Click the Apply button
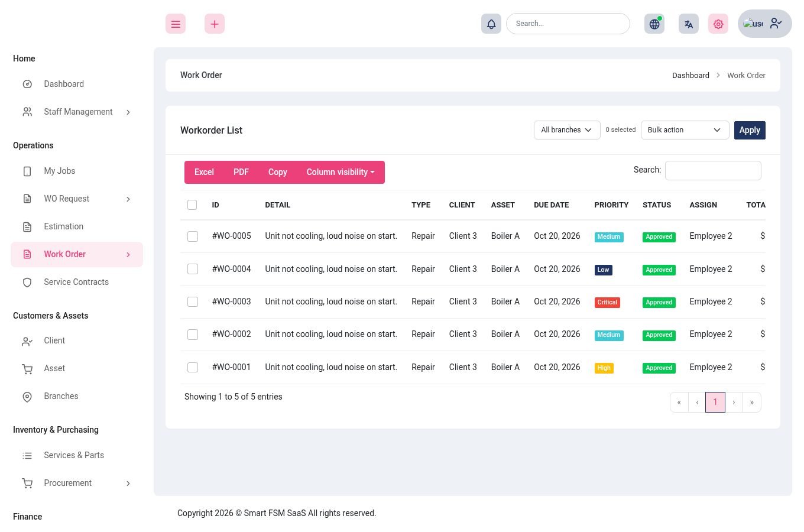 pyautogui.click(x=750, y=130)
